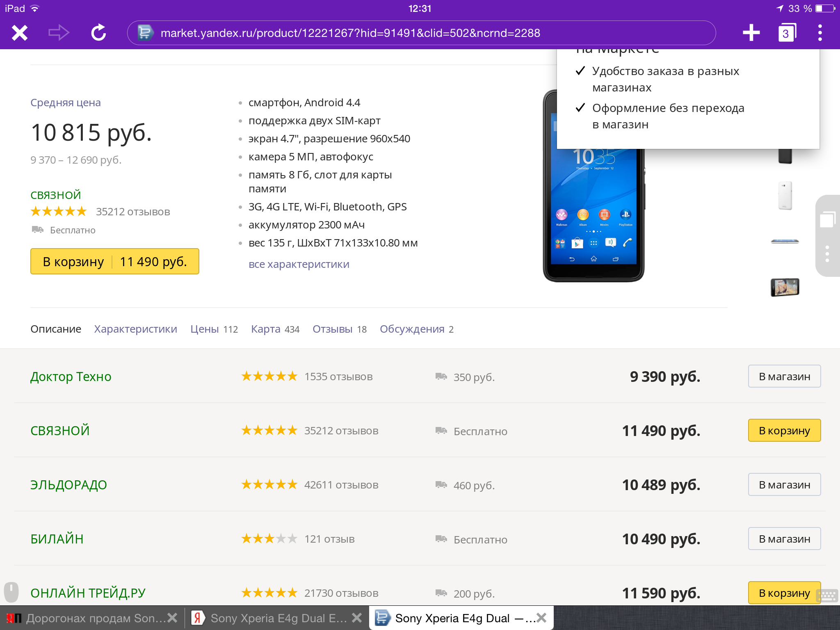
Task: Show keyboard with bottom right icon
Action: (827, 596)
